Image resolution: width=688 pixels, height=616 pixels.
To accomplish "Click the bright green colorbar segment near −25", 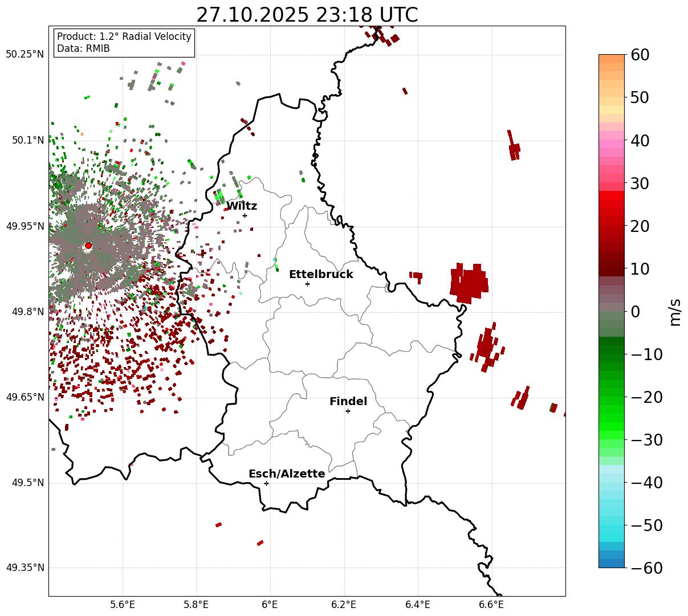I will click(612, 419).
